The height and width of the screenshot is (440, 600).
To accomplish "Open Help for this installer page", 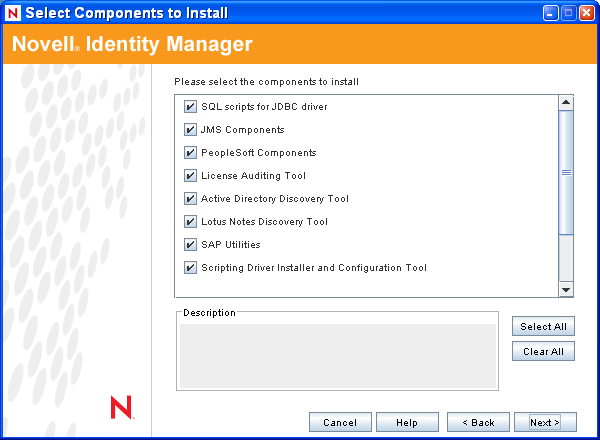I will (x=407, y=422).
